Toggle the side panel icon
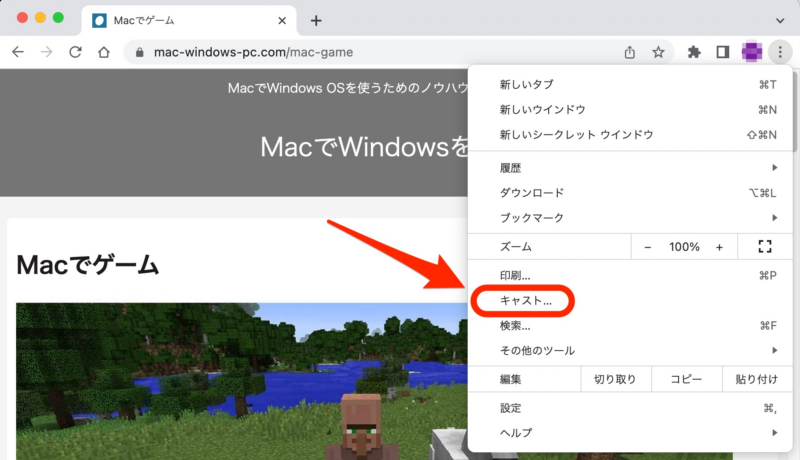Image resolution: width=800 pixels, height=460 pixels. tap(722, 52)
